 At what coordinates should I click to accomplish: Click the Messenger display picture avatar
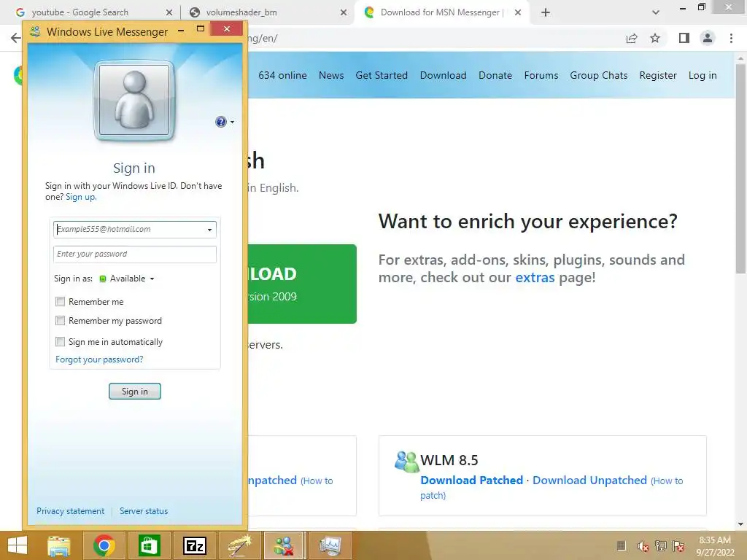134,101
